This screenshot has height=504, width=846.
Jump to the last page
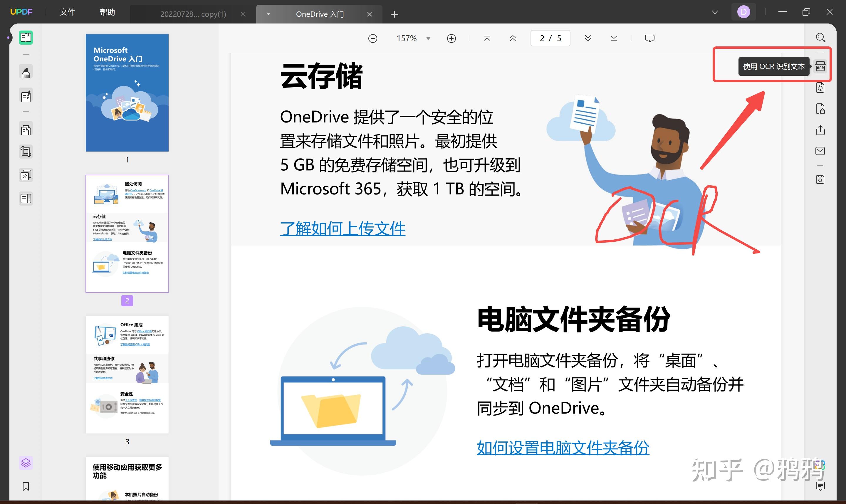[x=614, y=38]
